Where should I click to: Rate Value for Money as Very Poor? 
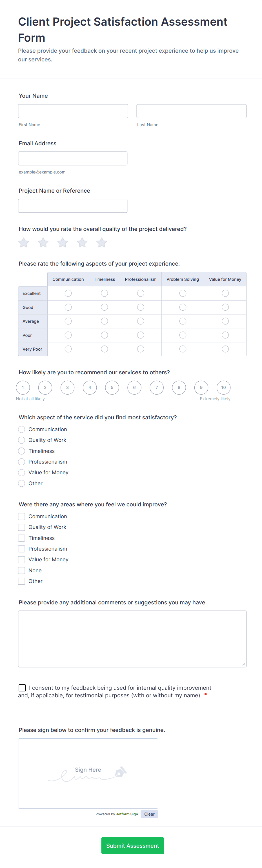pyautogui.click(x=225, y=349)
